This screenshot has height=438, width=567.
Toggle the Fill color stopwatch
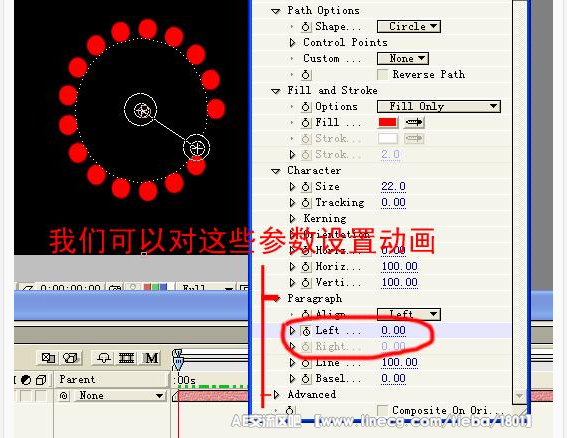coord(306,123)
